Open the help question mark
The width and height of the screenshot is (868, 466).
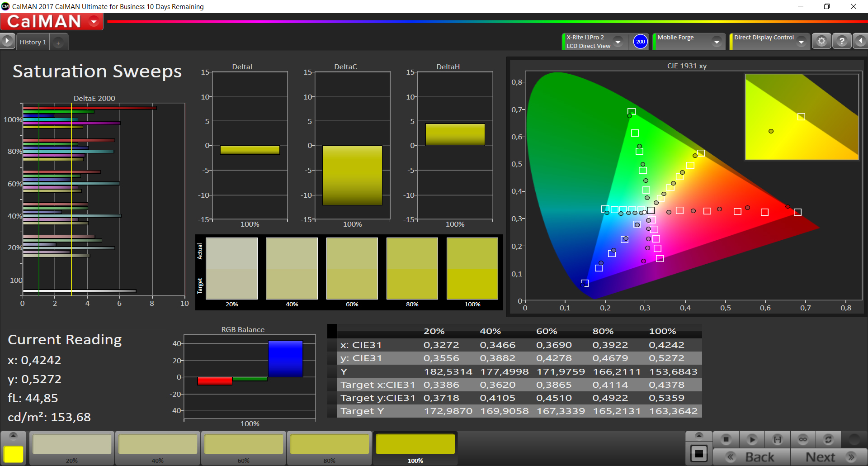click(x=842, y=41)
